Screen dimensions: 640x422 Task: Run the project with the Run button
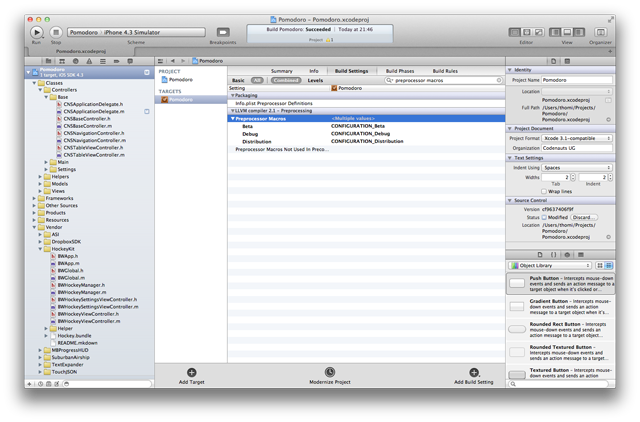click(36, 32)
